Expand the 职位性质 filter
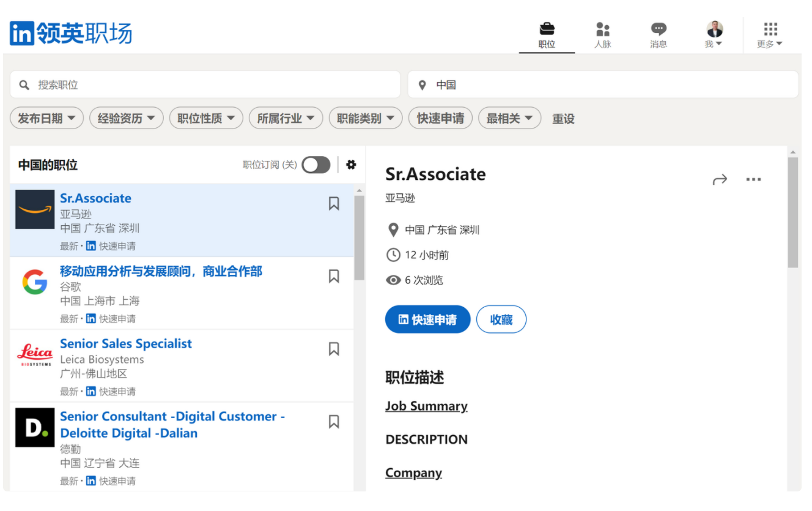Image resolution: width=812 pixels, height=511 pixels. click(206, 118)
